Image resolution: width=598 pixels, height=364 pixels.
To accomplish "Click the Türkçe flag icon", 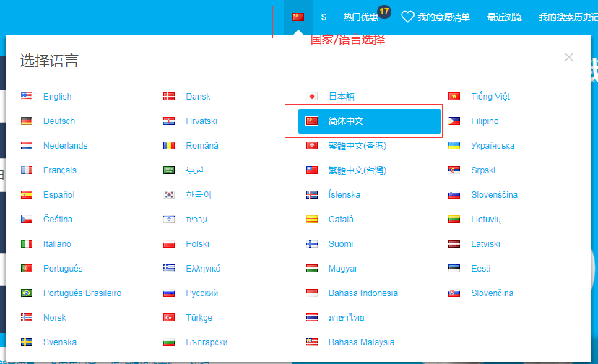I will 169,318.
